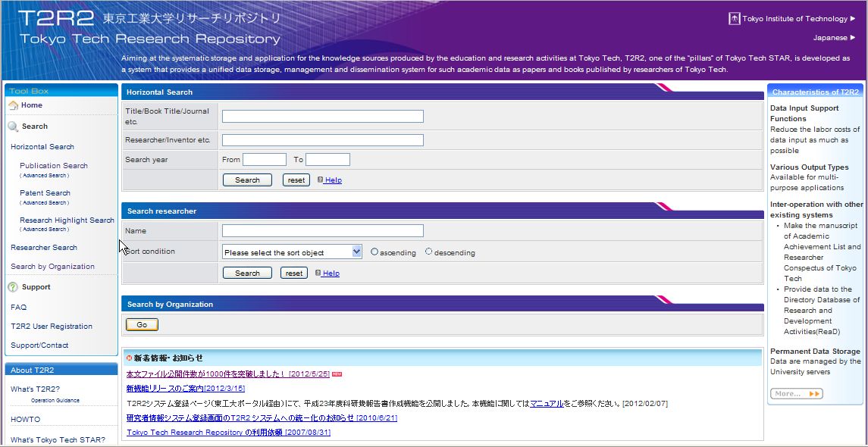Open Advanced Search under Publication Search
The image size is (868, 447).
tap(45, 175)
